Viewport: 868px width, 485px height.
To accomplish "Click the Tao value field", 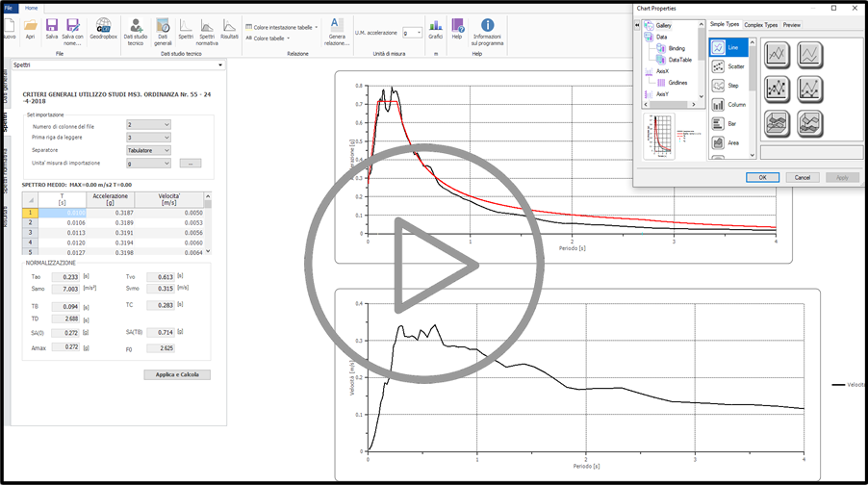I will coord(65,277).
